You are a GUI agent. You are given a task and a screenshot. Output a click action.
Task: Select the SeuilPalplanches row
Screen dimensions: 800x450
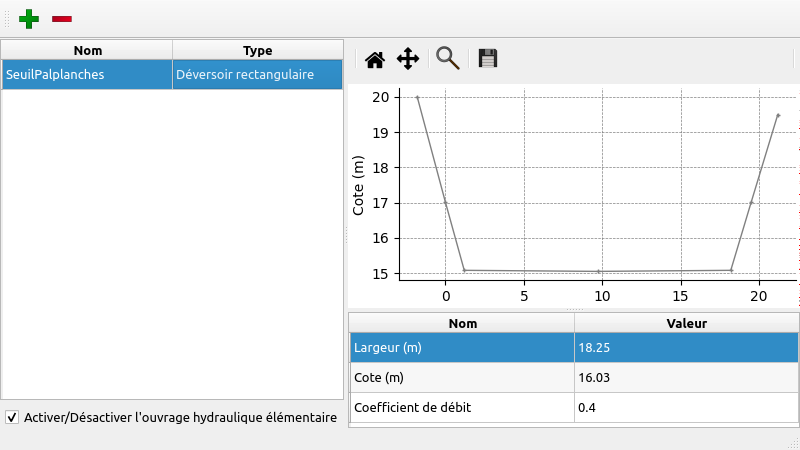[x=87, y=74]
